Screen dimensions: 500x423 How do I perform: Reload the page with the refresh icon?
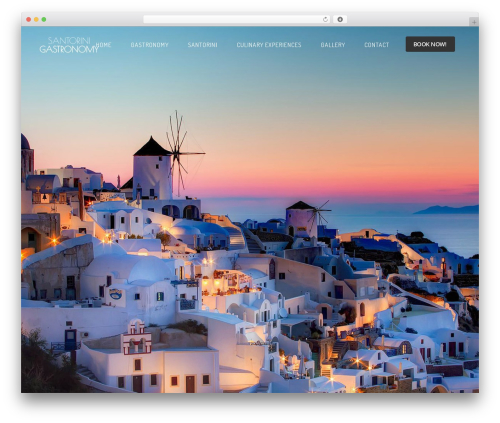(x=325, y=19)
